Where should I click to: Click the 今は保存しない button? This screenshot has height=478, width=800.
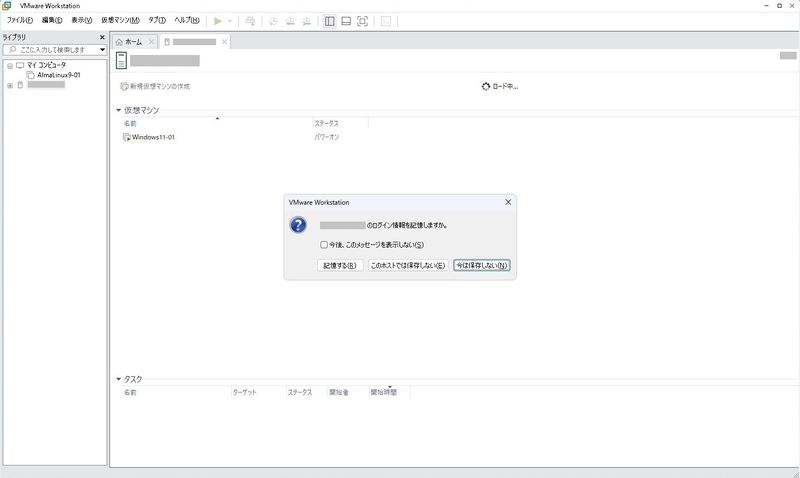point(482,265)
